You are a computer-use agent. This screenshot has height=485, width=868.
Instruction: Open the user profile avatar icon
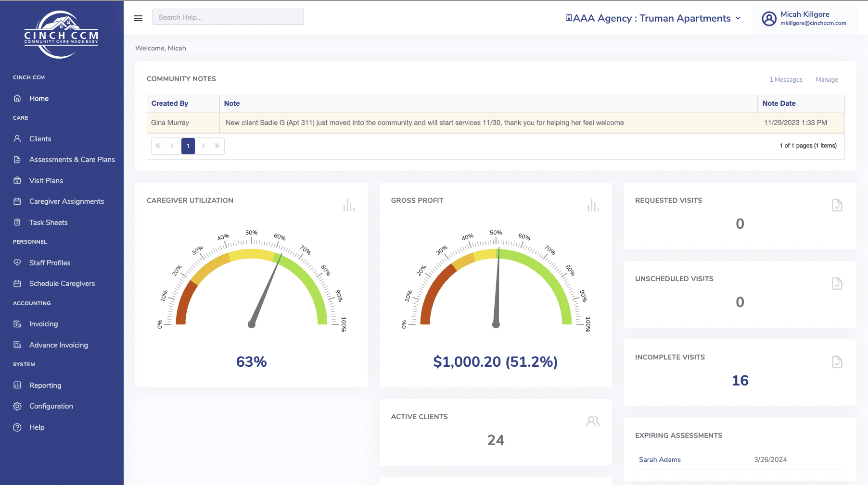click(x=769, y=19)
